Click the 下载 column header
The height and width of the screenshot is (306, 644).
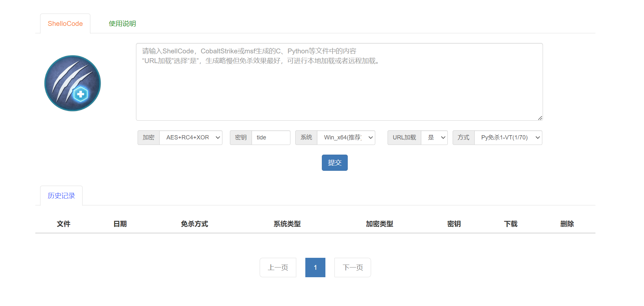click(x=511, y=224)
